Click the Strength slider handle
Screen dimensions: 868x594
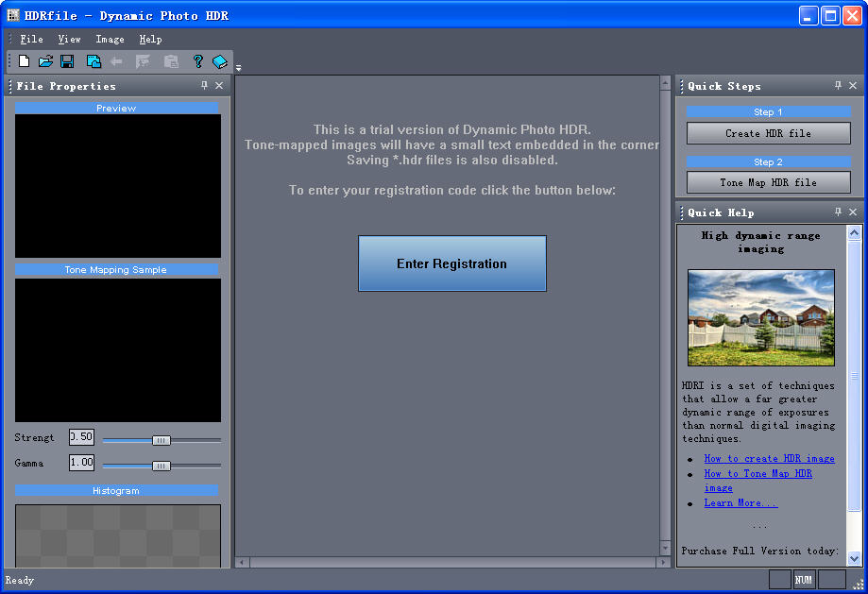(162, 440)
